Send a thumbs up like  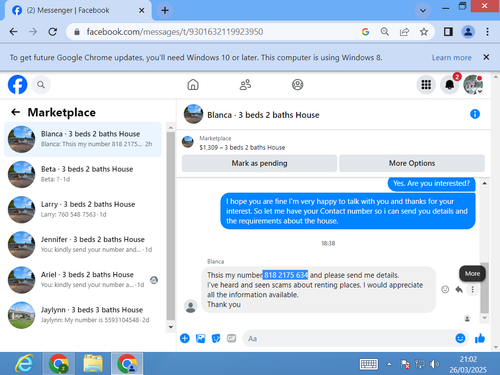(x=480, y=338)
